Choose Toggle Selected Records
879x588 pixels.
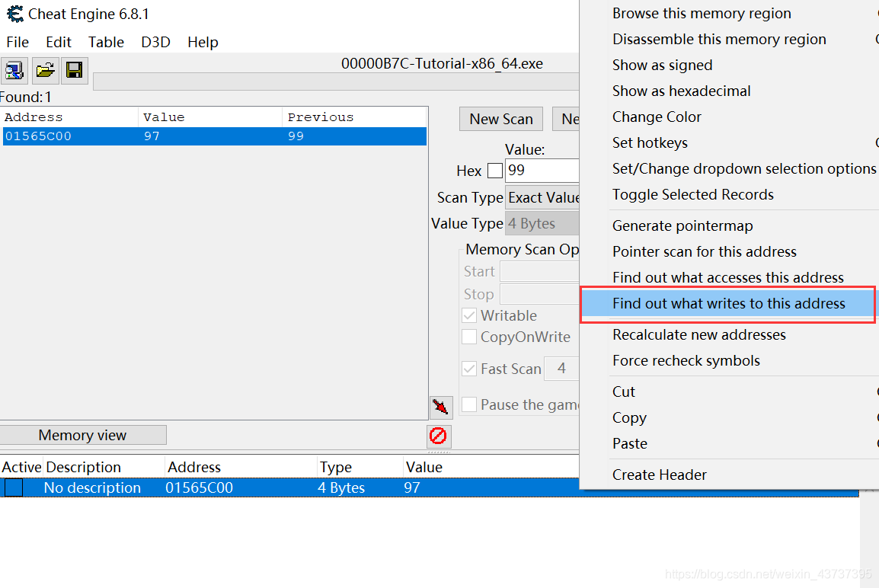coord(693,194)
